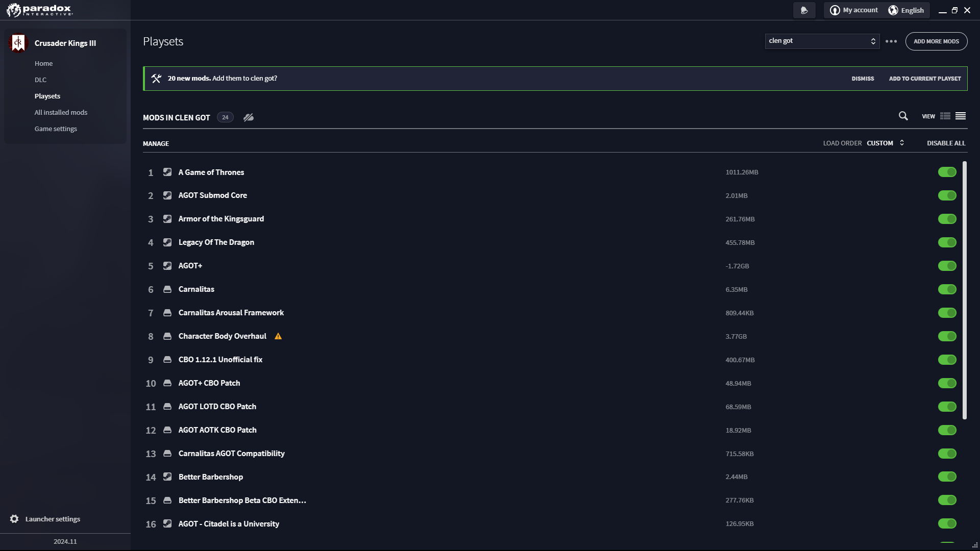The height and width of the screenshot is (551, 980).
Task: Click the Crusader Kings III game icon
Action: coord(18,43)
